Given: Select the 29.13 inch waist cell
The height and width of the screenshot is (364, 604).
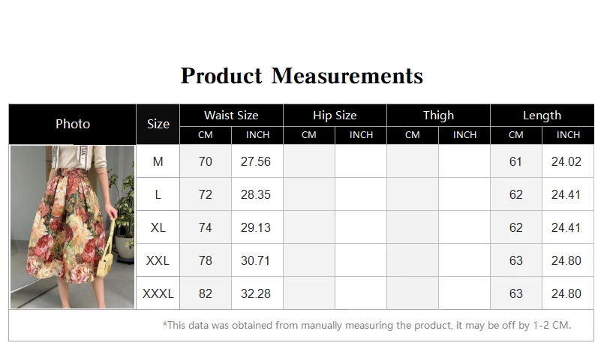Looking at the screenshot, I should [257, 227].
